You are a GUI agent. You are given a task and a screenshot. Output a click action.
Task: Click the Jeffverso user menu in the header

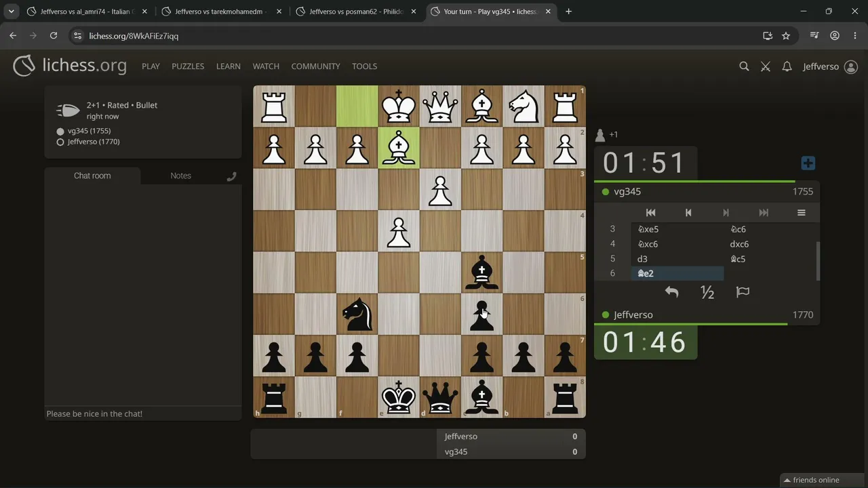tap(830, 66)
